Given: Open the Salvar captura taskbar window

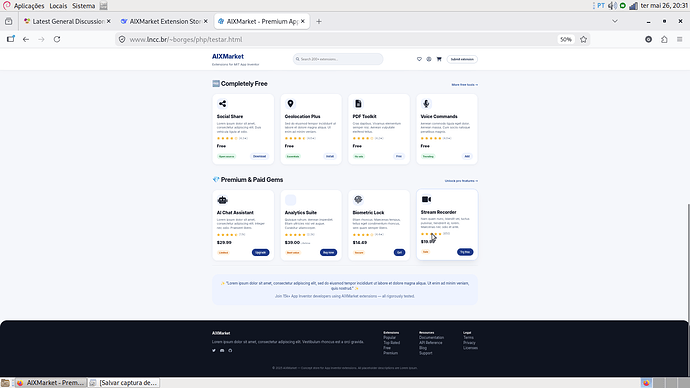Looking at the screenshot, I should pyautogui.click(x=124, y=383).
